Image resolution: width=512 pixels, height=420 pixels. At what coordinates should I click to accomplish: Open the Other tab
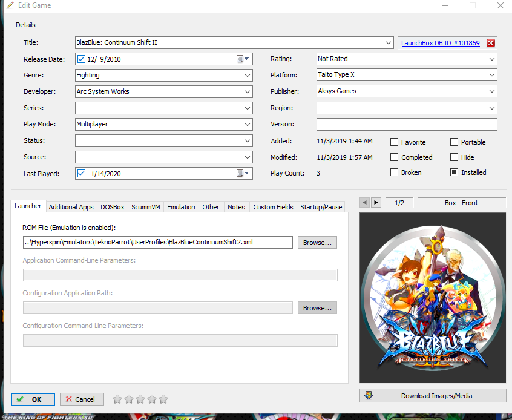tap(211, 207)
